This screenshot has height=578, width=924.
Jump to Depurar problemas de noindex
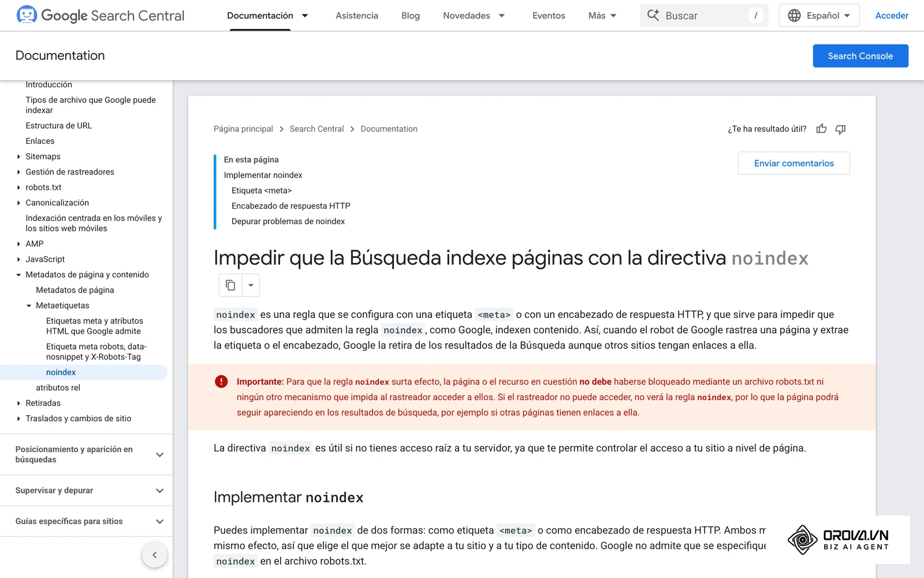pos(288,221)
